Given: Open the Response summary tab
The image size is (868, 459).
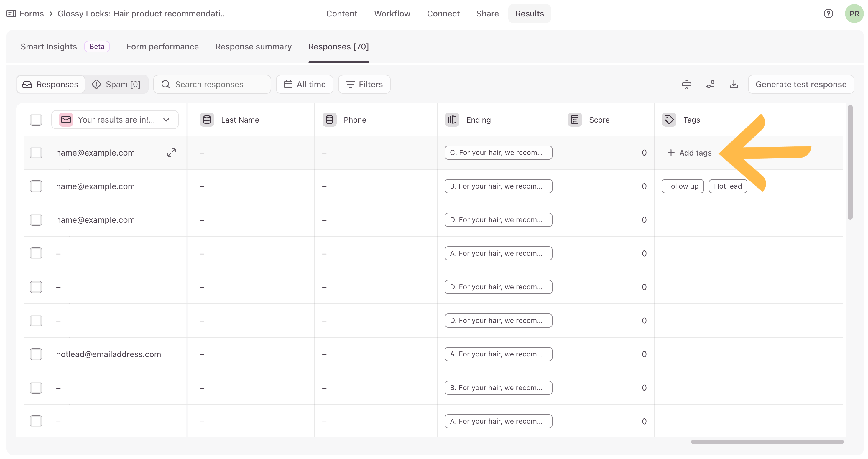Looking at the screenshot, I should click(253, 47).
